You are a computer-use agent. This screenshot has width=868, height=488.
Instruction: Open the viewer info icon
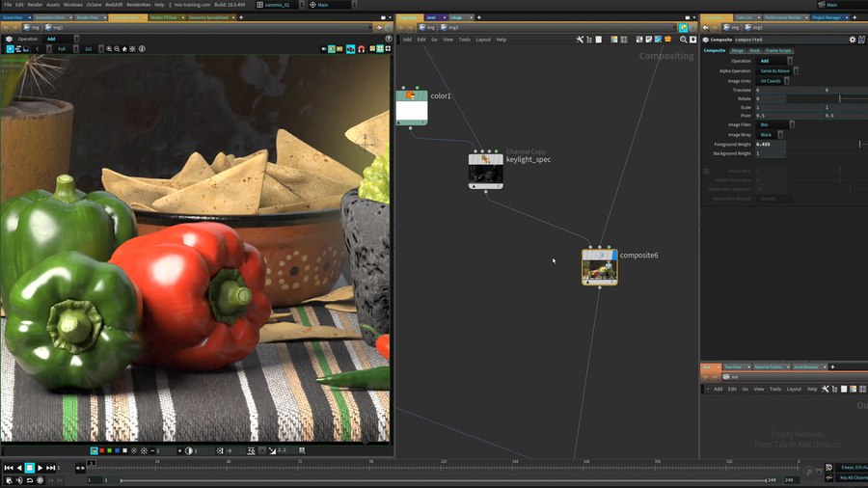(143, 48)
